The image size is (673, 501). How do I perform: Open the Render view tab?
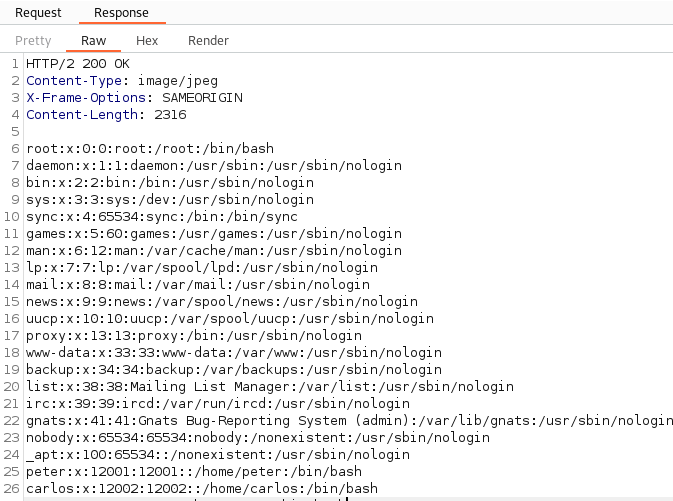[208, 41]
